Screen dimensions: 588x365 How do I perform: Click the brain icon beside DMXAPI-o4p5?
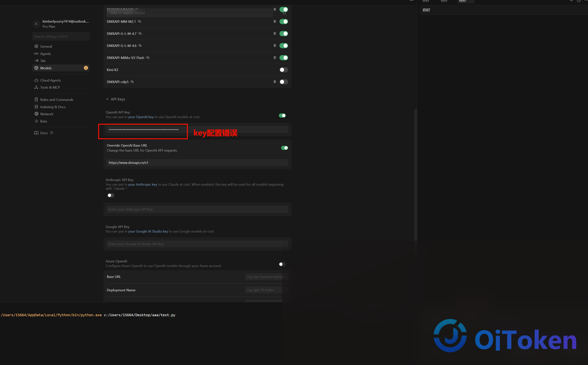coord(132,82)
